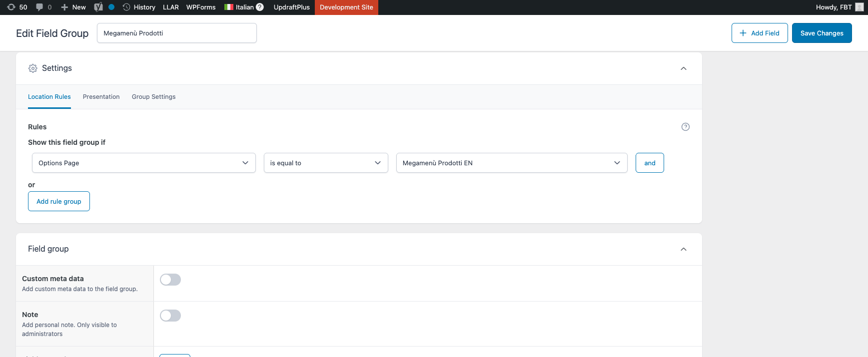Click the Add rule group button
Image resolution: width=868 pixels, height=357 pixels.
click(59, 201)
